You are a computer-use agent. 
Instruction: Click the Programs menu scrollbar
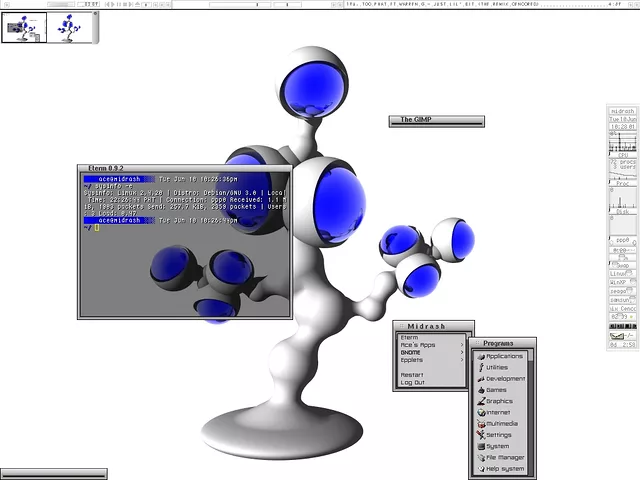point(531,412)
